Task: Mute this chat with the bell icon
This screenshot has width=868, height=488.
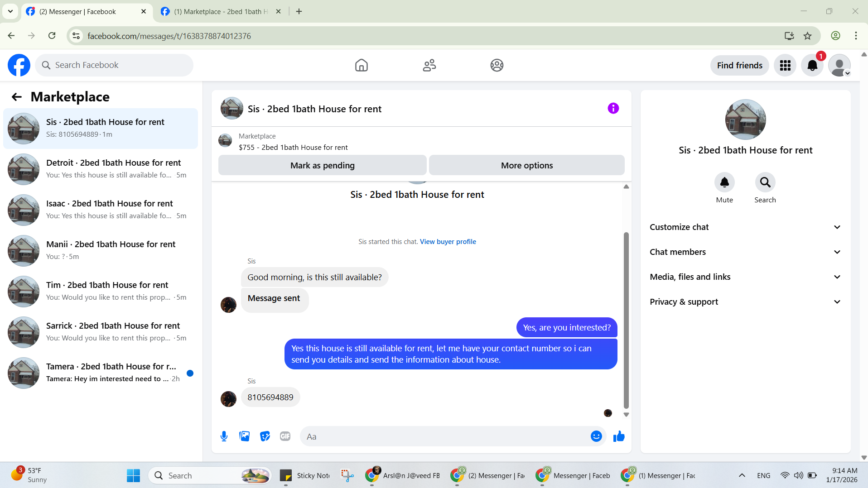Action: [724, 182]
